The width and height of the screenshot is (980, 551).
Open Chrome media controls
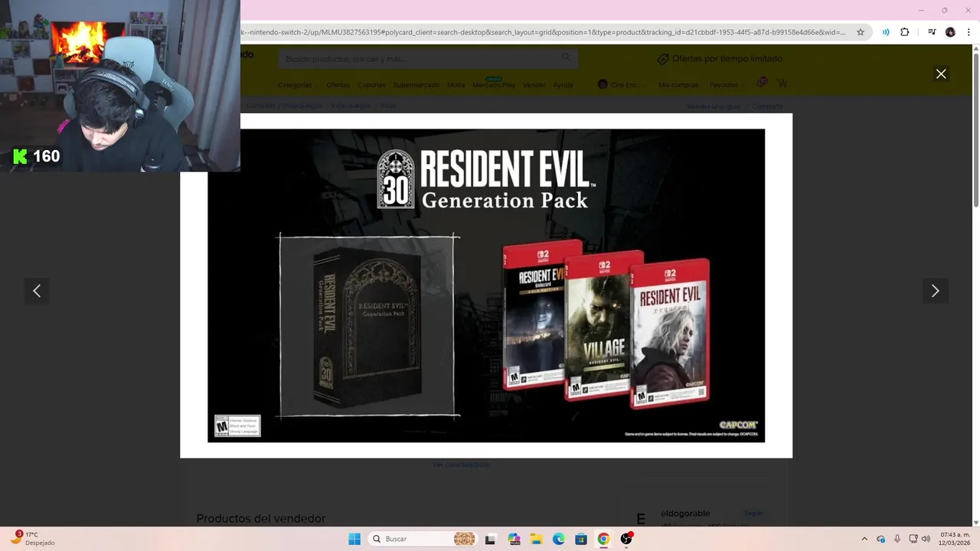pos(932,32)
